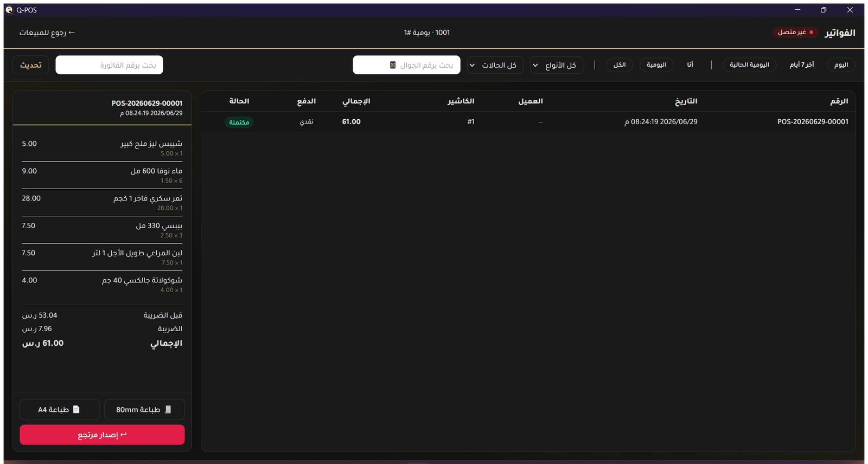Click the بحث برقم الفاتورة search field
868x464 pixels.
tap(109, 65)
